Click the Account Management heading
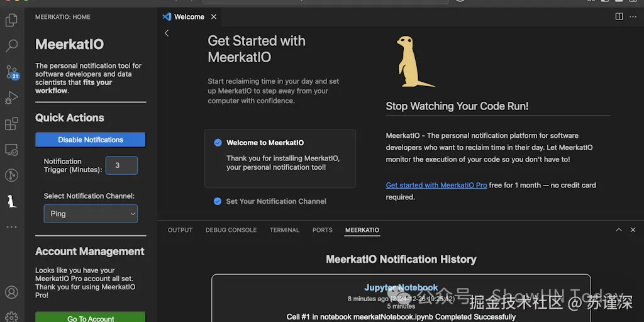The height and width of the screenshot is (322, 644). click(89, 252)
